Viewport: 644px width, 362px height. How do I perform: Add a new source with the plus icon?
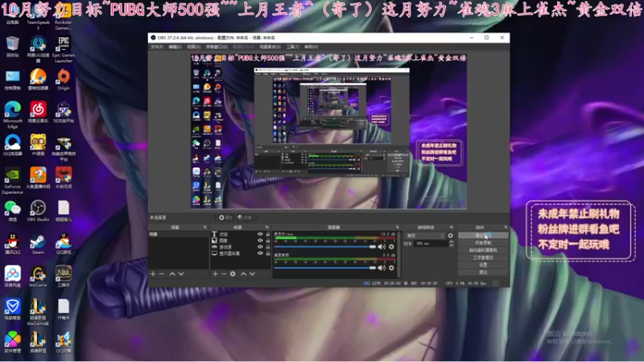215,274
